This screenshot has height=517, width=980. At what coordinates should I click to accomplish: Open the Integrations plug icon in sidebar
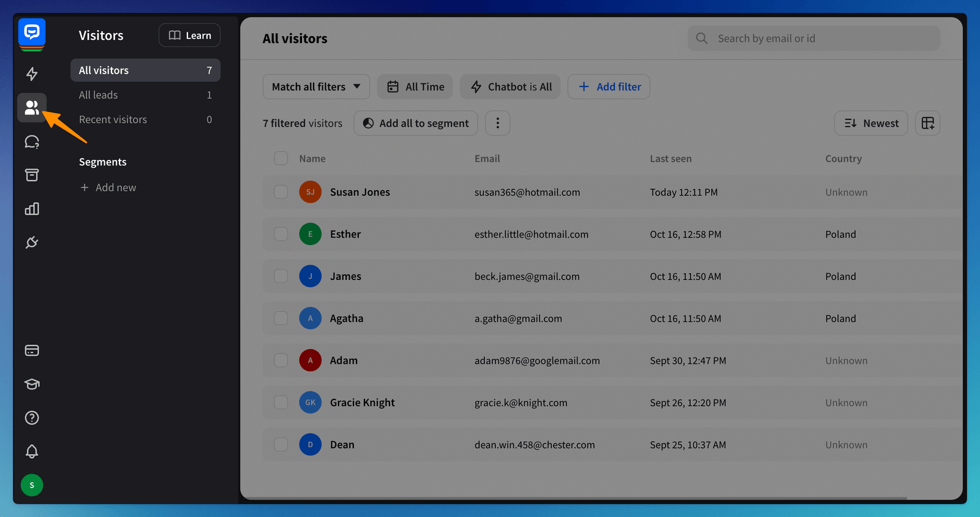[32, 243]
